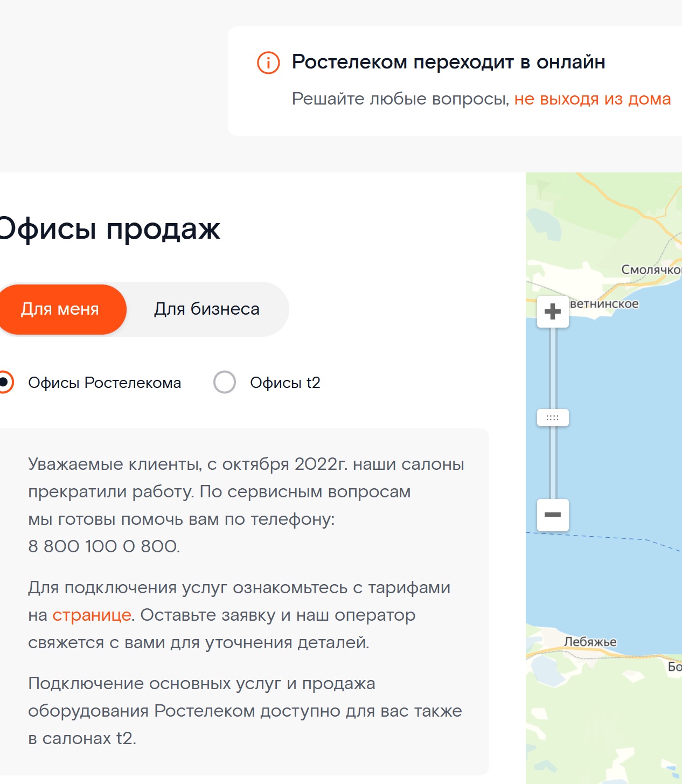The height and width of the screenshot is (784, 682).
Task: Select the Офисы Ростелекома radio button
Action: click(3, 383)
